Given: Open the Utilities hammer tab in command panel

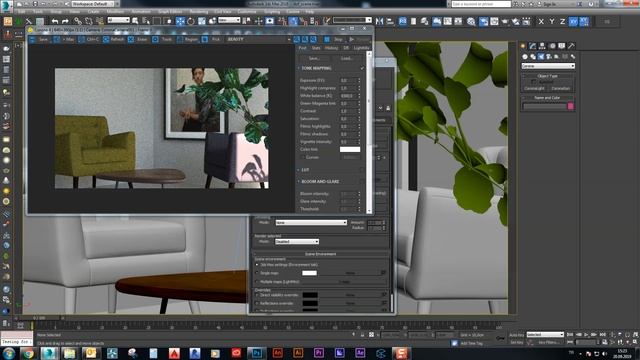Looking at the screenshot, I should [x=571, y=46].
